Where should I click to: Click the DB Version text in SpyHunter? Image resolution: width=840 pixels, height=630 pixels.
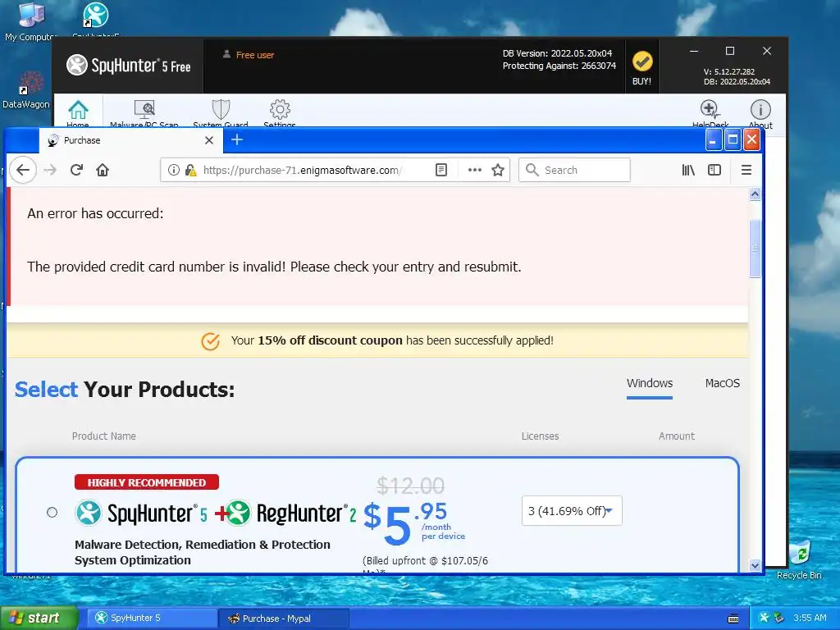point(557,53)
